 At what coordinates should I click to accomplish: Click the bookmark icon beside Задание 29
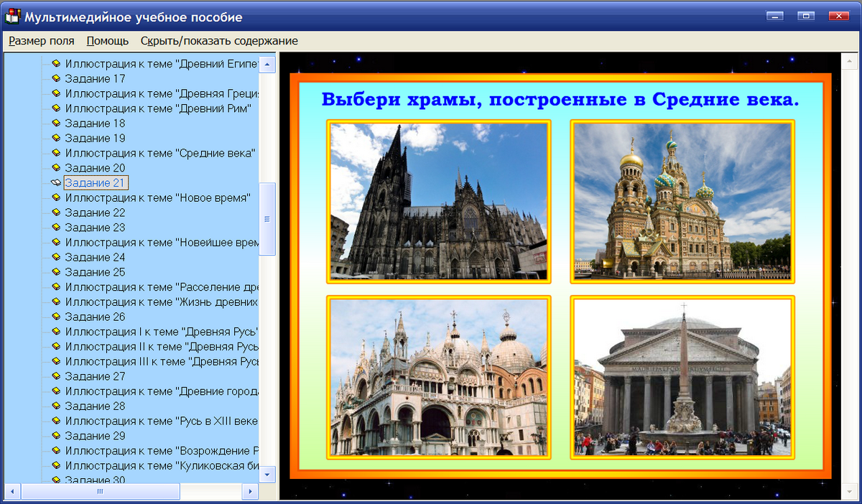(x=56, y=435)
